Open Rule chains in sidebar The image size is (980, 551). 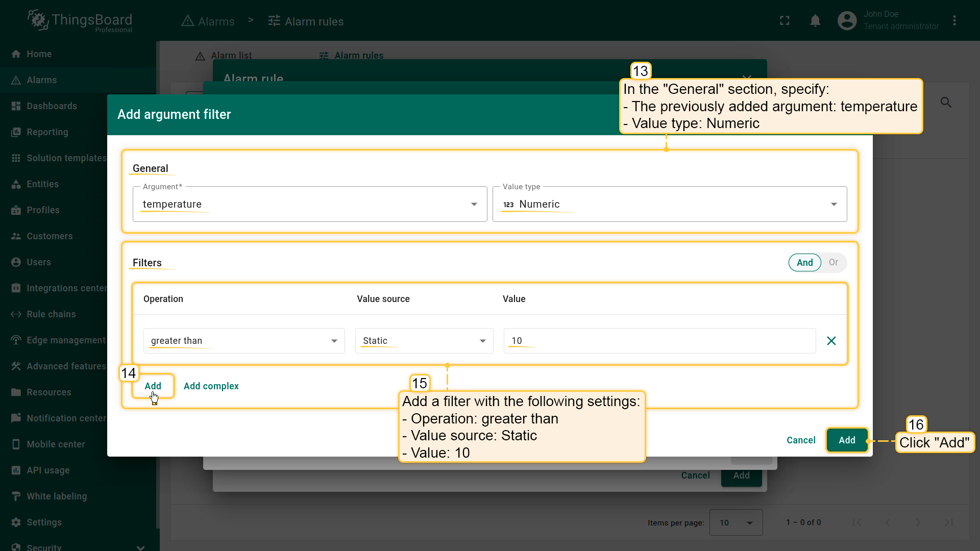point(51,314)
